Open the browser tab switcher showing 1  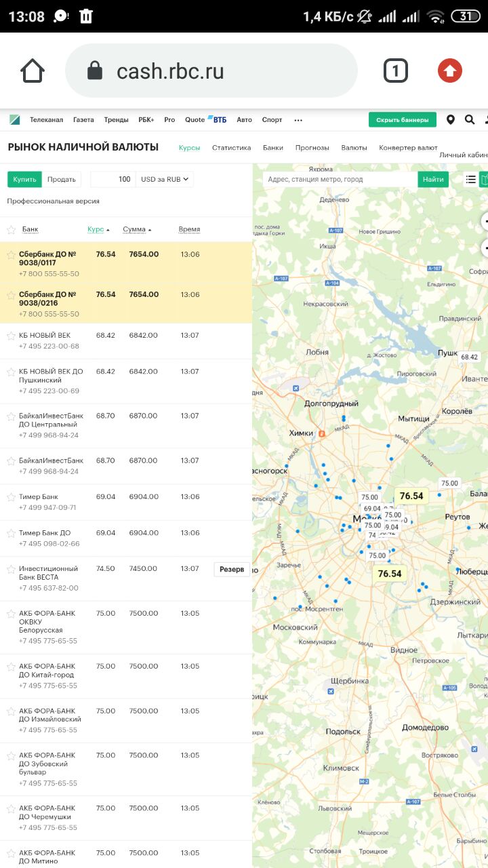click(x=396, y=71)
